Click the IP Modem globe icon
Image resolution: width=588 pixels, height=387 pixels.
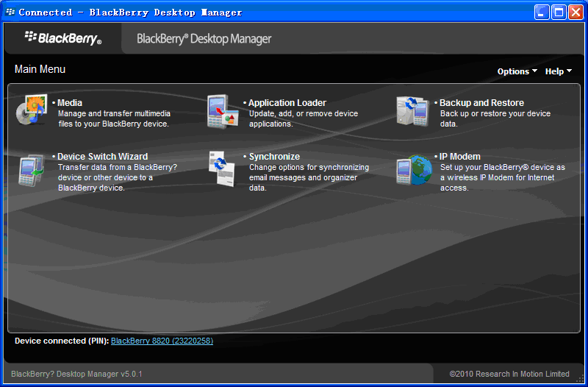click(415, 170)
